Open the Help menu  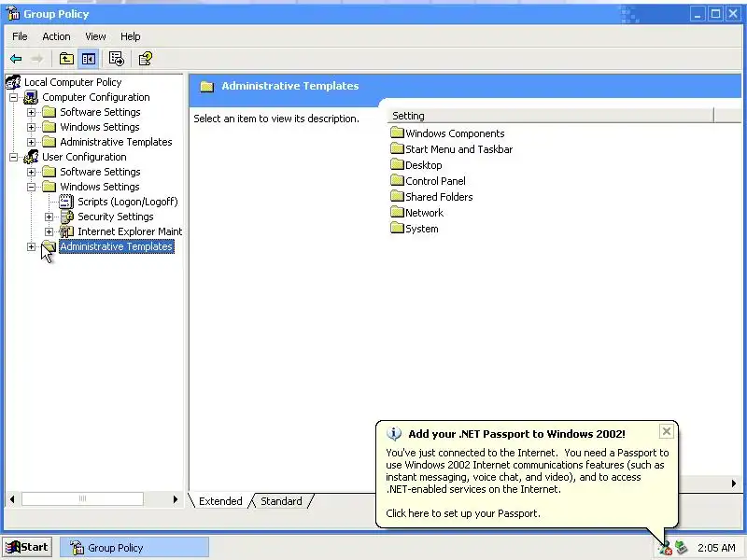point(130,36)
